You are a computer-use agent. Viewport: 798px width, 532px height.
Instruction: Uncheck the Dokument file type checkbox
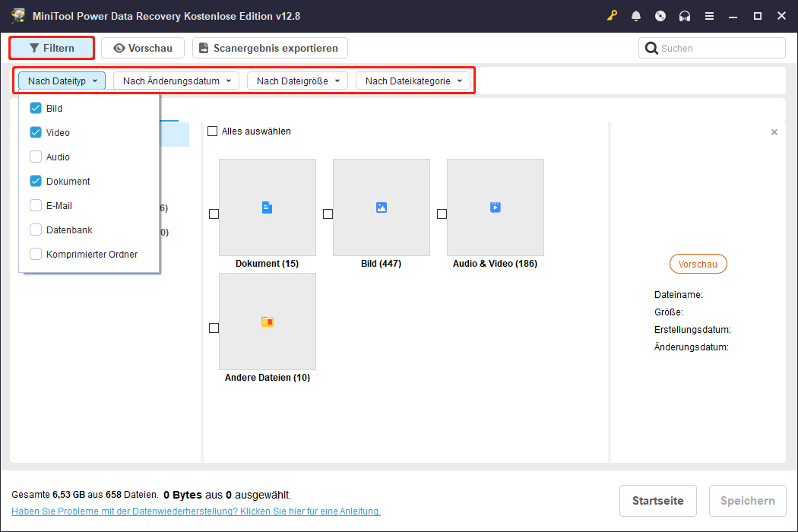36,181
